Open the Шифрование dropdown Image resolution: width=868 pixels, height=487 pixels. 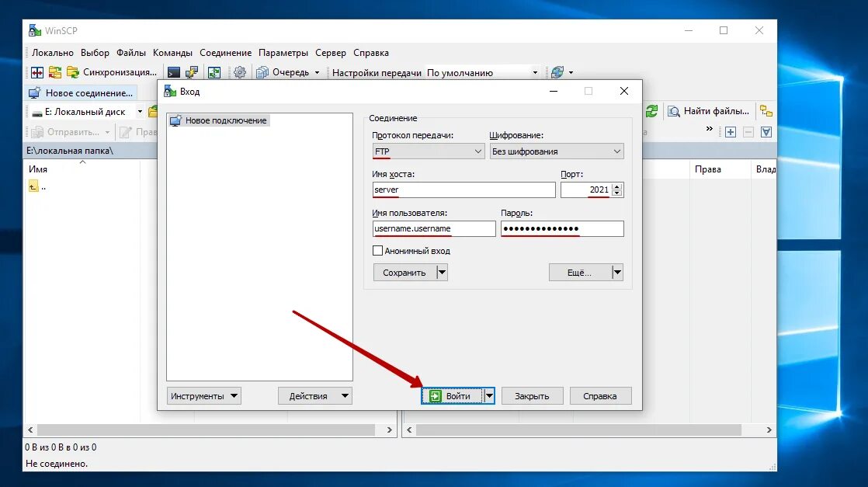tap(557, 151)
